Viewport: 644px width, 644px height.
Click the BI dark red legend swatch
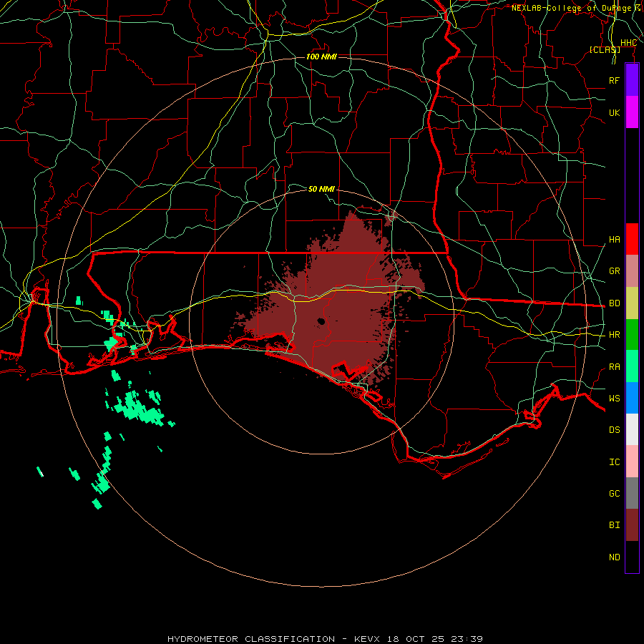pos(632,525)
